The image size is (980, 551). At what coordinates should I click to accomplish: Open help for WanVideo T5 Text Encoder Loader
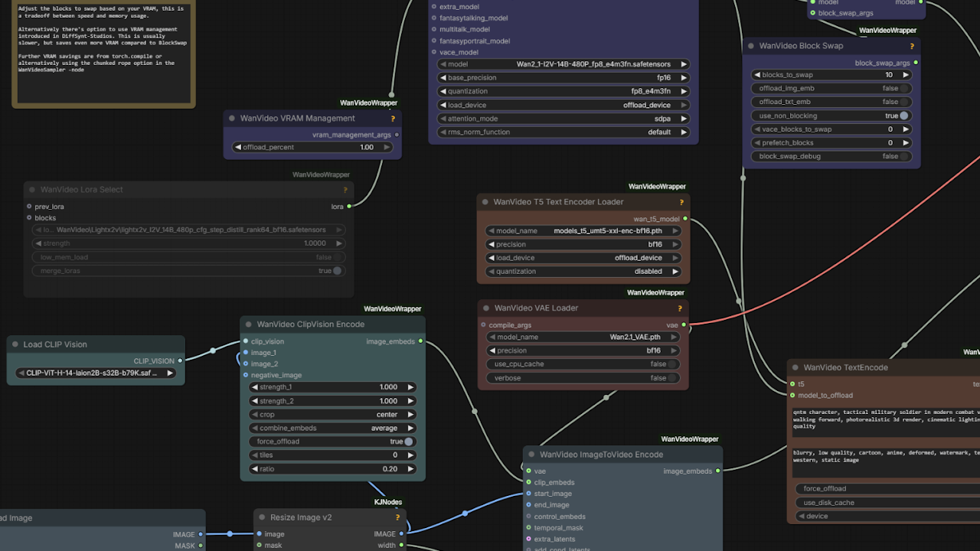(x=681, y=202)
